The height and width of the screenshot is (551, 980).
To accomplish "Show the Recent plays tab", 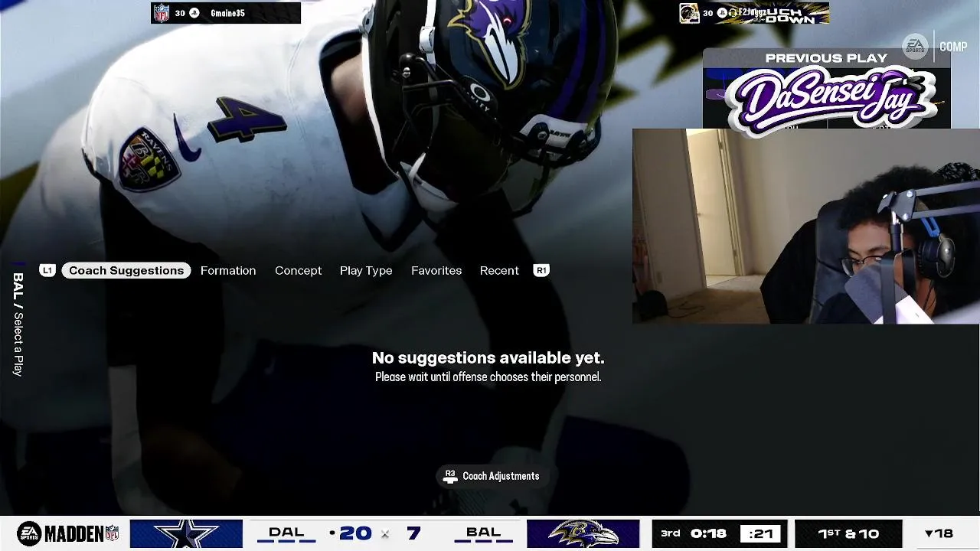I will (499, 270).
